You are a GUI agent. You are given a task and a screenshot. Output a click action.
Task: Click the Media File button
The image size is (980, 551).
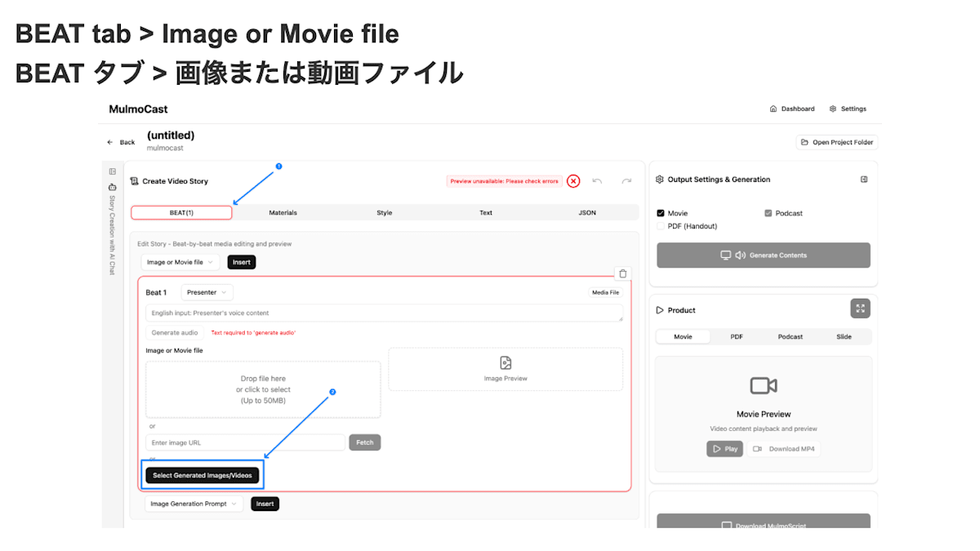click(x=605, y=292)
